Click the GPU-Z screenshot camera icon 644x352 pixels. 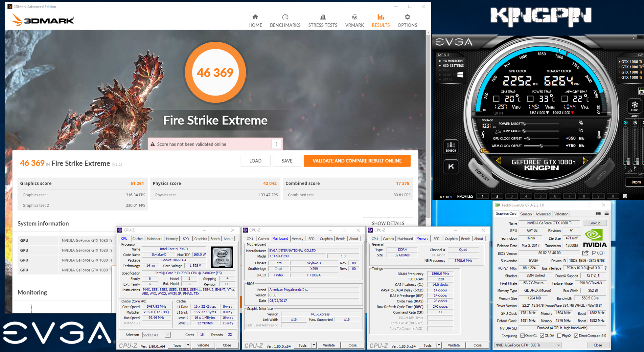tap(598, 213)
